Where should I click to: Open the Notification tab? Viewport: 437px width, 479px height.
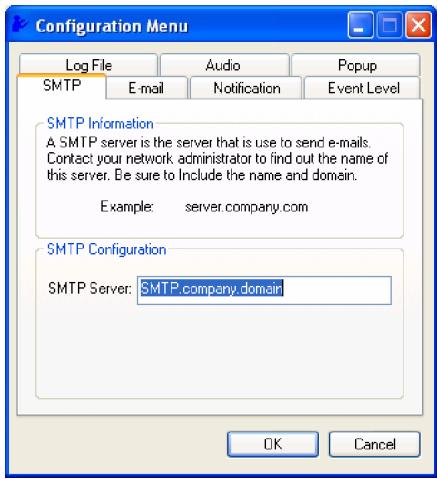tap(246, 88)
